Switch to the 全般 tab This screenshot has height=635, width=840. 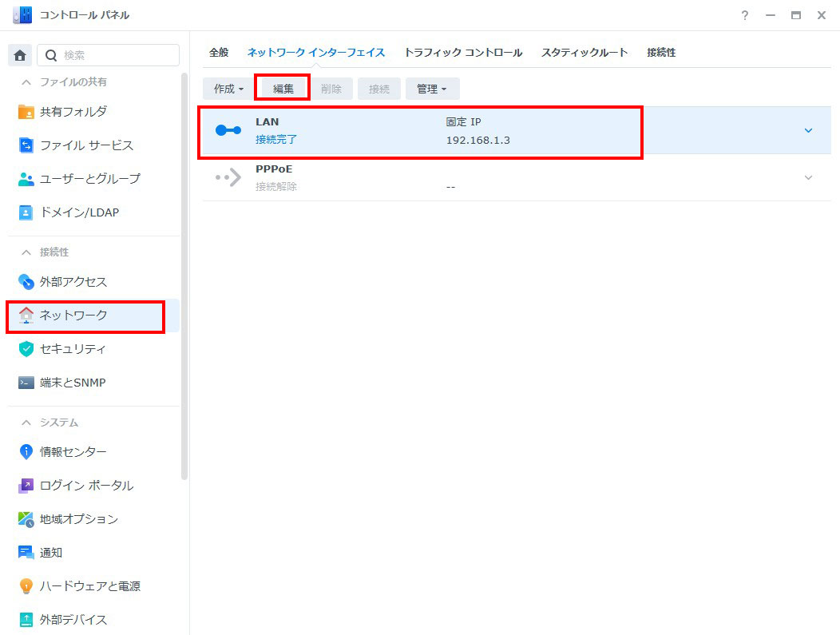tap(219, 53)
